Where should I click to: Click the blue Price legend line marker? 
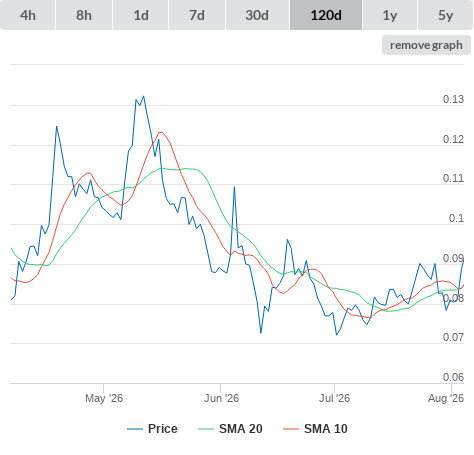(135, 429)
